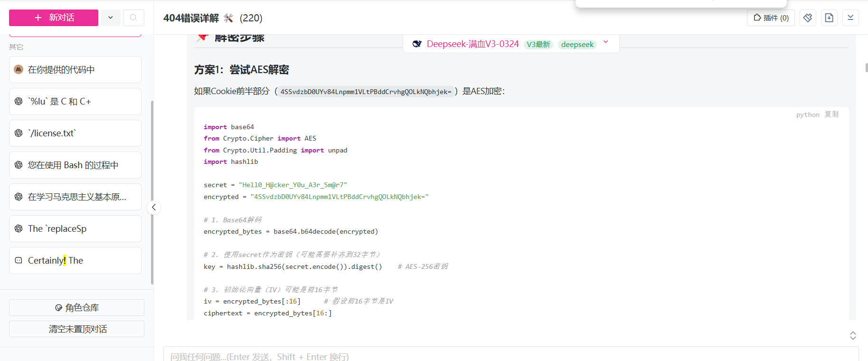Image resolution: width=868 pixels, height=361 pixels.
Task: Click the Anthropic icon beside 在你提供的代码中
Action: pyautogui.click(x=19, y=69)
